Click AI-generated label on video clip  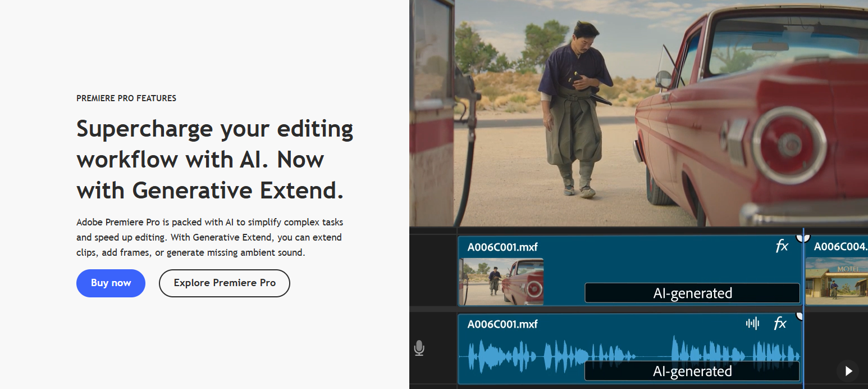[x=692, y=293]
